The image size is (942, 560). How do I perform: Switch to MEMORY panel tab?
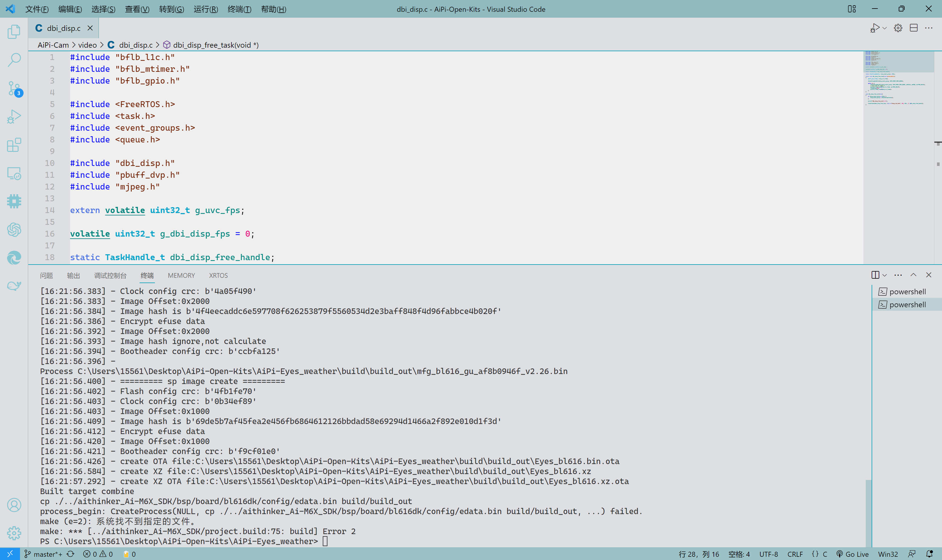tap(181, 275)
